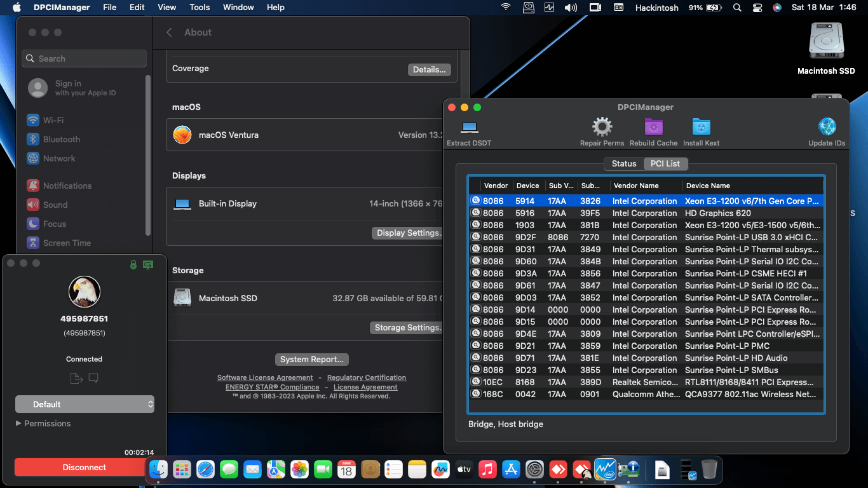The height and width of the screenshot is (488, 868).
Task: Open the File menu
Action: [x=110, y=8]
